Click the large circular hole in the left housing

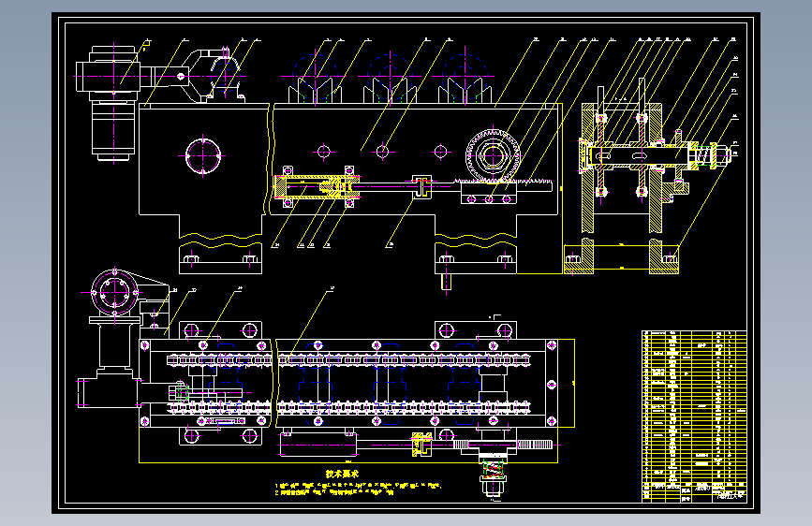tap(203, 155)
